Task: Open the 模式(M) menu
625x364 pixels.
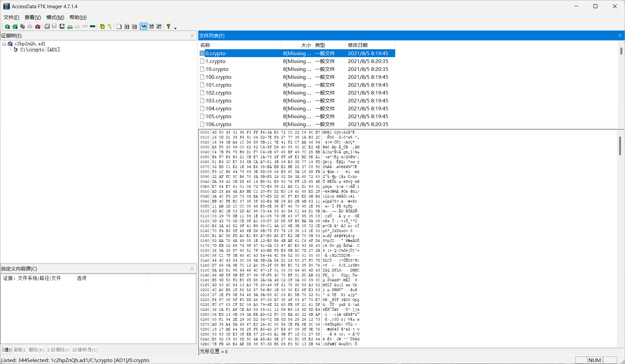Action: 55,17
